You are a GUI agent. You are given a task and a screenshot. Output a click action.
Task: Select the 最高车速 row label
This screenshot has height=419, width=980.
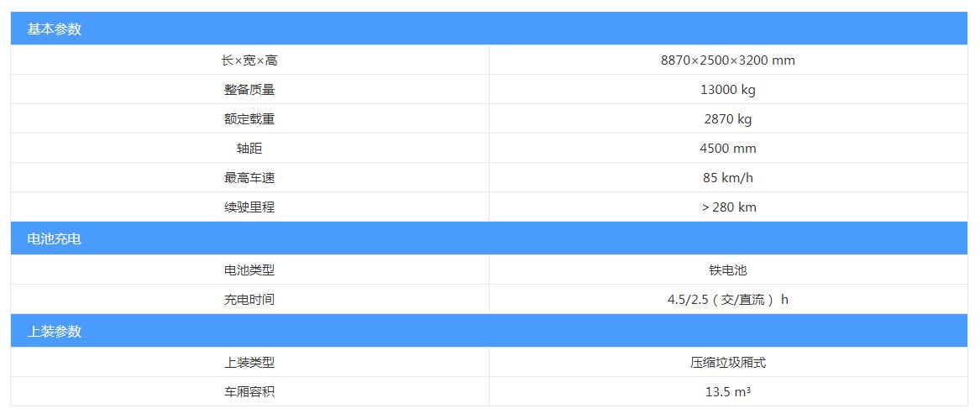tap(249, 178)
